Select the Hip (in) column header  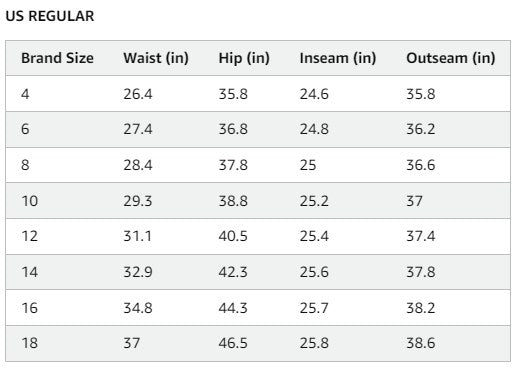244,58
